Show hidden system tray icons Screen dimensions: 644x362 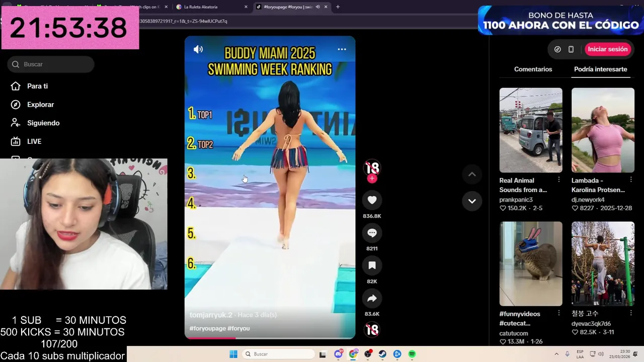coord(556,354)
